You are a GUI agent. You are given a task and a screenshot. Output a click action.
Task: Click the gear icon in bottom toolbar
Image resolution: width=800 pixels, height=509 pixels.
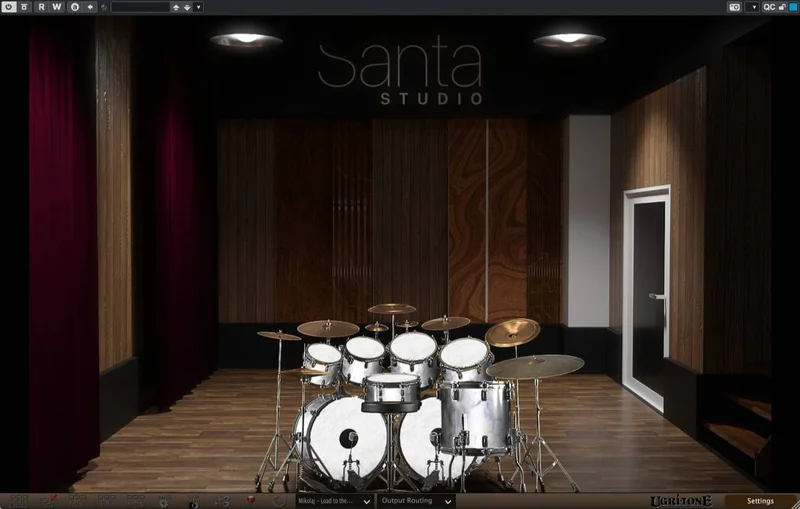click(164, 502)
